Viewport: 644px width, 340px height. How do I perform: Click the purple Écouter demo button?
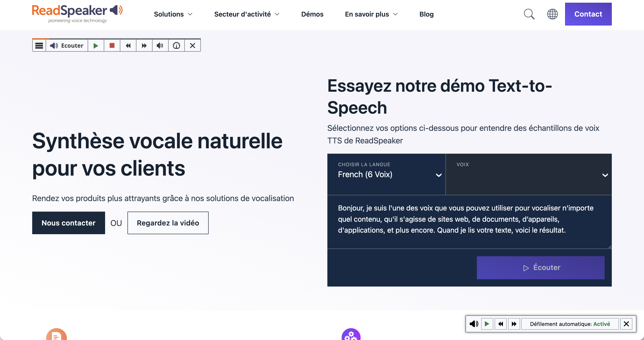coord(540,268)
